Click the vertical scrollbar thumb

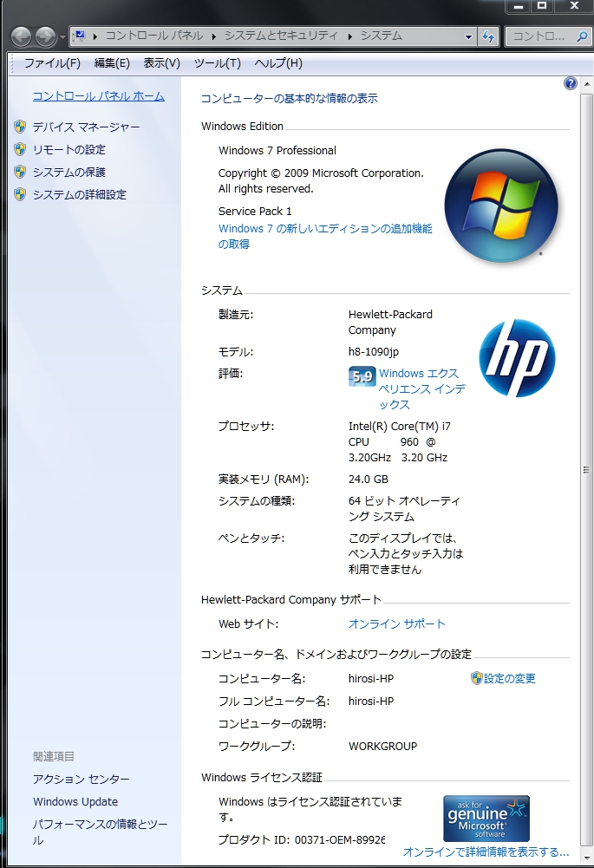[x=586, y=470]
